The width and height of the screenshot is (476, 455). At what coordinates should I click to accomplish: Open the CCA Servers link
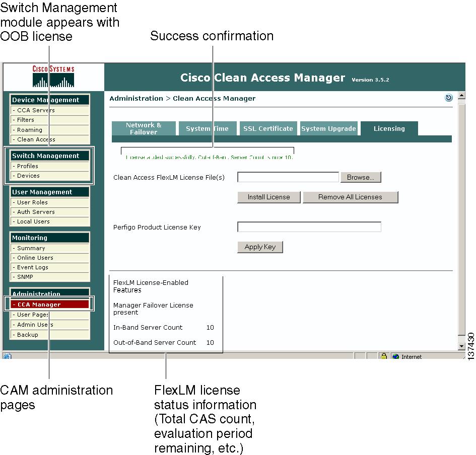[50, 110]
